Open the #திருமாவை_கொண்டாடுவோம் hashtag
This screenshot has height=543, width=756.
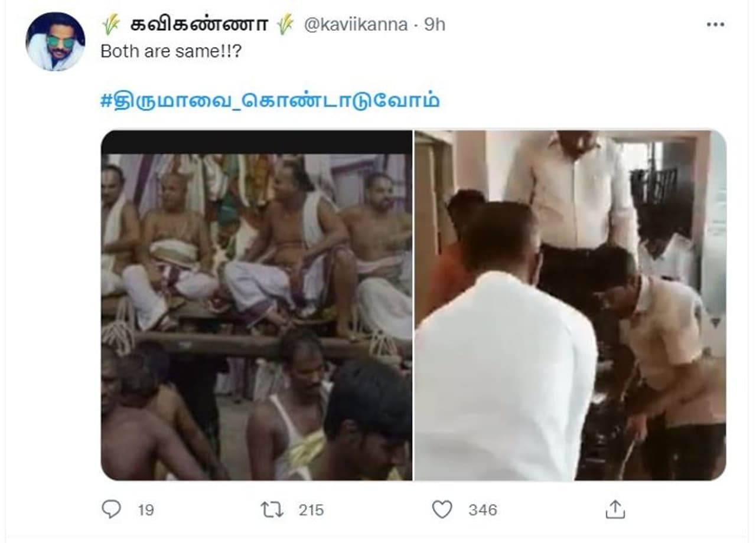(x=270, y=100)
